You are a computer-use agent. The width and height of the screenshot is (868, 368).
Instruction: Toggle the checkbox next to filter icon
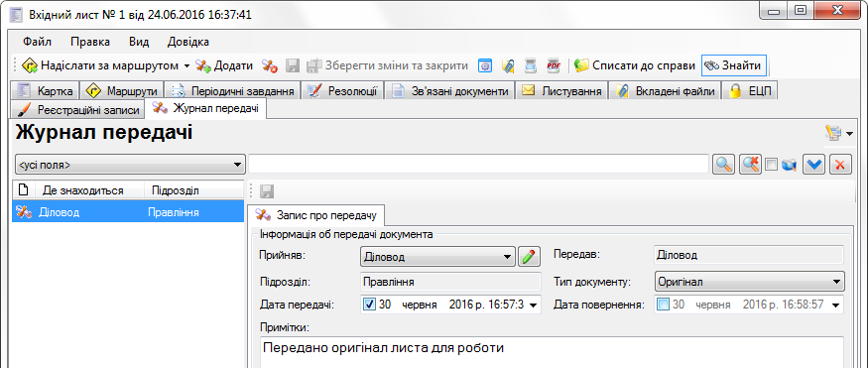[x=771, y=165]
